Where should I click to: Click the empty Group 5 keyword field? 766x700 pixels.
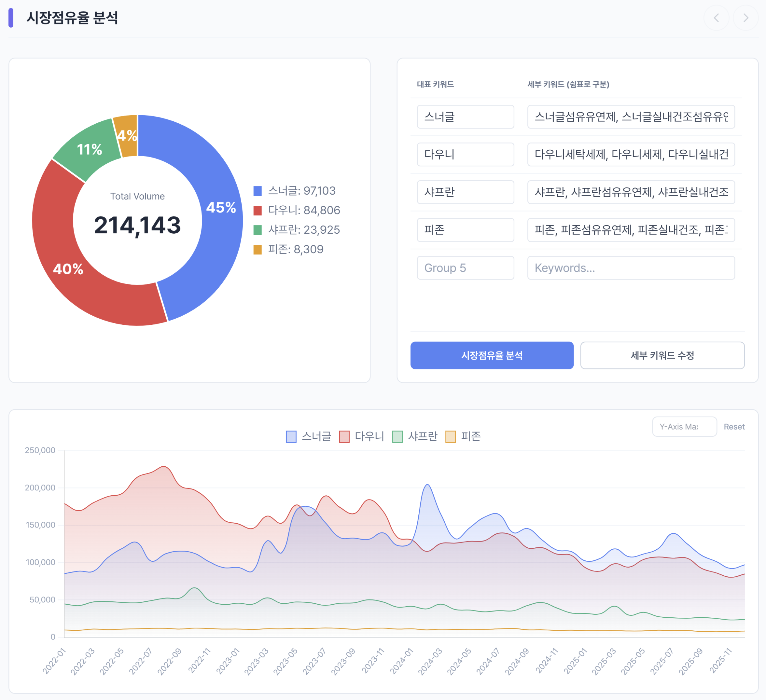click(x=466, y=268)
